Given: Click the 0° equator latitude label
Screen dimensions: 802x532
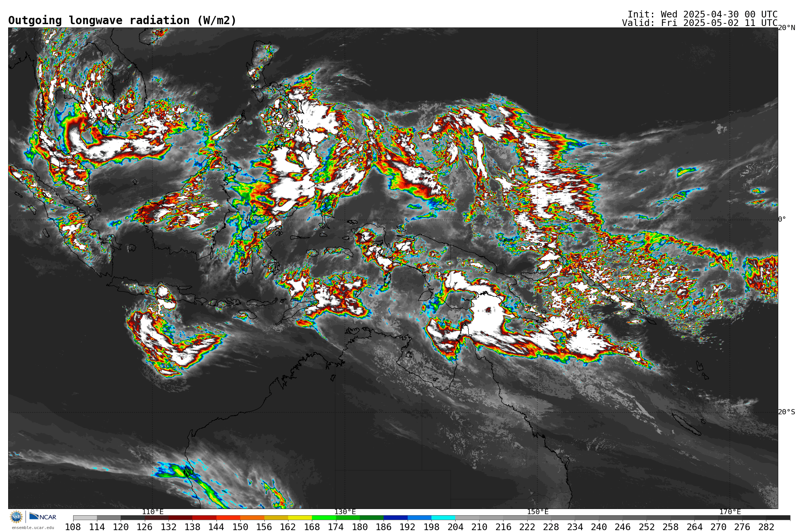Looking at the screenshot, I should [782, 219].
